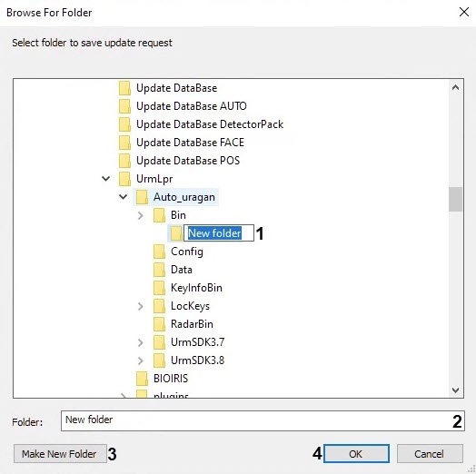Click the Update DataBase folder icon
The width and height of the screenshot is (476, 474).
124,88
